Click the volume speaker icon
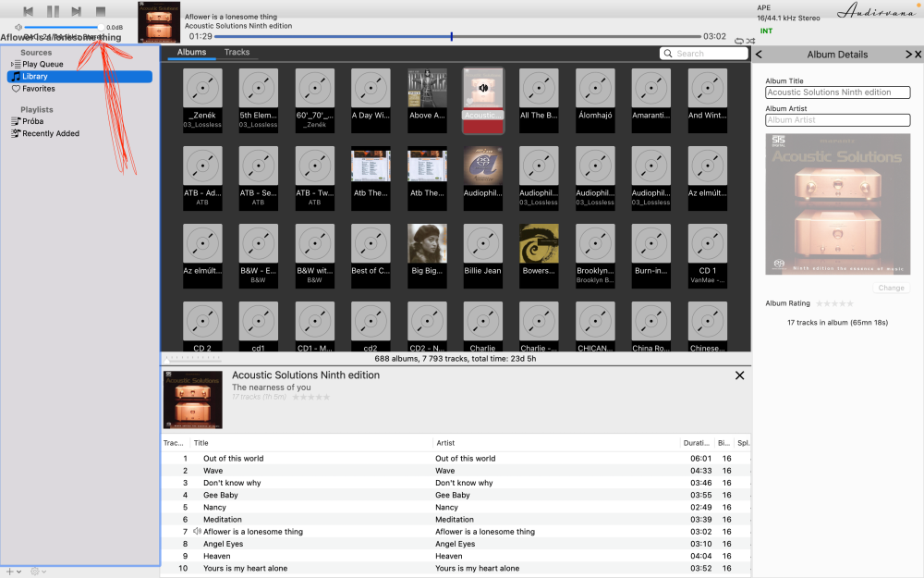 point(18,27)
